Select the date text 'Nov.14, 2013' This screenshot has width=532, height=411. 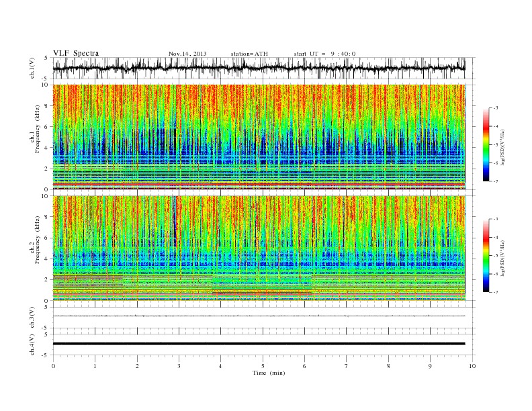(187, 54)
